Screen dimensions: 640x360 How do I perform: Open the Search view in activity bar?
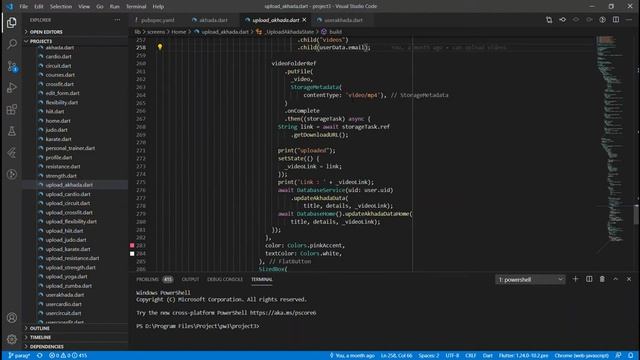click(11, 44)
